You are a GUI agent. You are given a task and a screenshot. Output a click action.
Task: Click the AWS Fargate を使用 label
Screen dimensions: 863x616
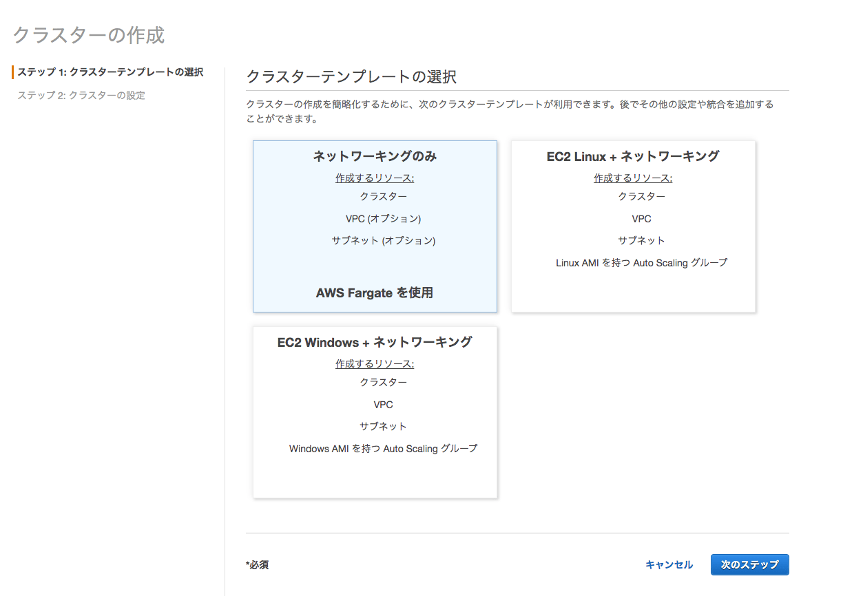click(375, 293)
